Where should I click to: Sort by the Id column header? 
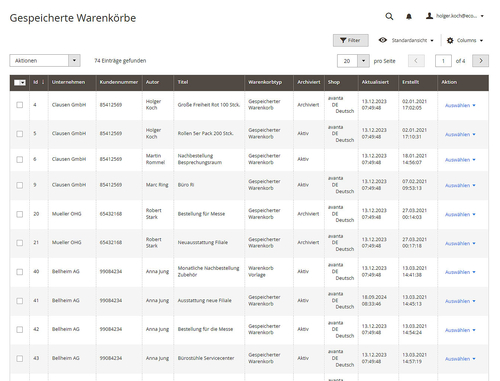point(39,82)
